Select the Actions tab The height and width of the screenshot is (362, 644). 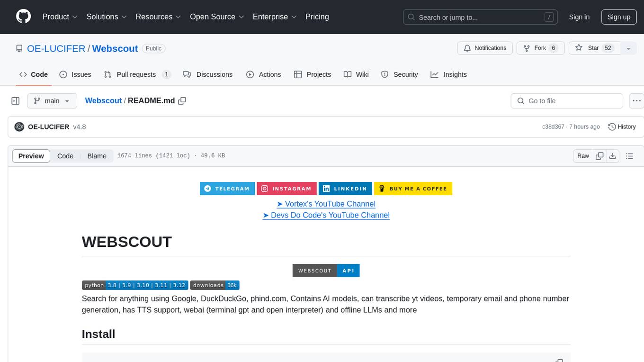click(x=264, y=74)
